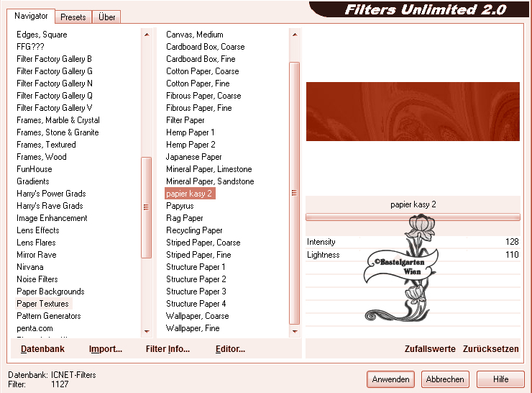Click the filter list scroll-down arrow

[x=295, y=332]
